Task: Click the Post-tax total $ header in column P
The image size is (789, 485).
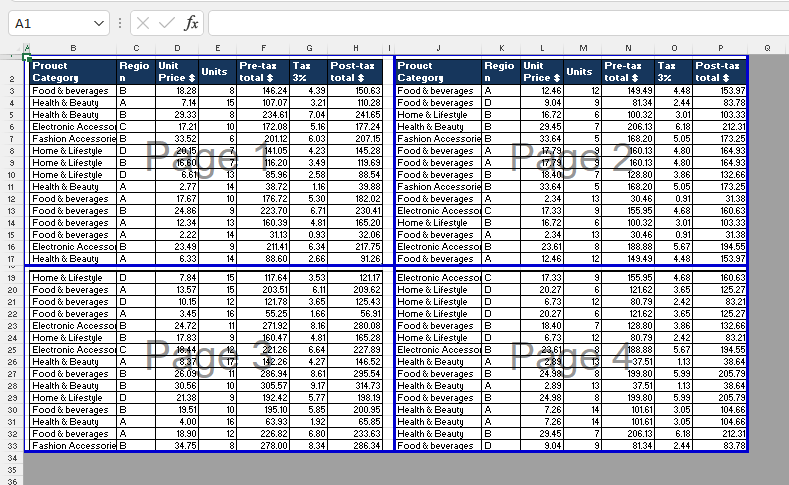Action: pos(721,72)
